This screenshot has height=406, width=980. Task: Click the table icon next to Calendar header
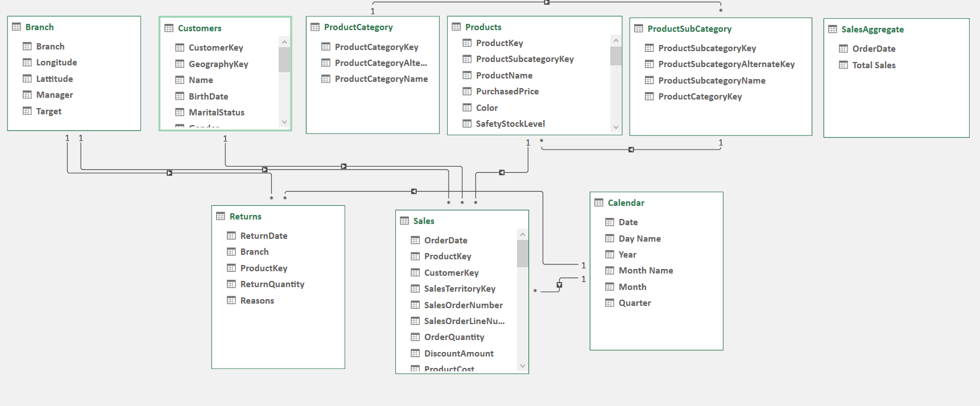[x=598, y=202]
